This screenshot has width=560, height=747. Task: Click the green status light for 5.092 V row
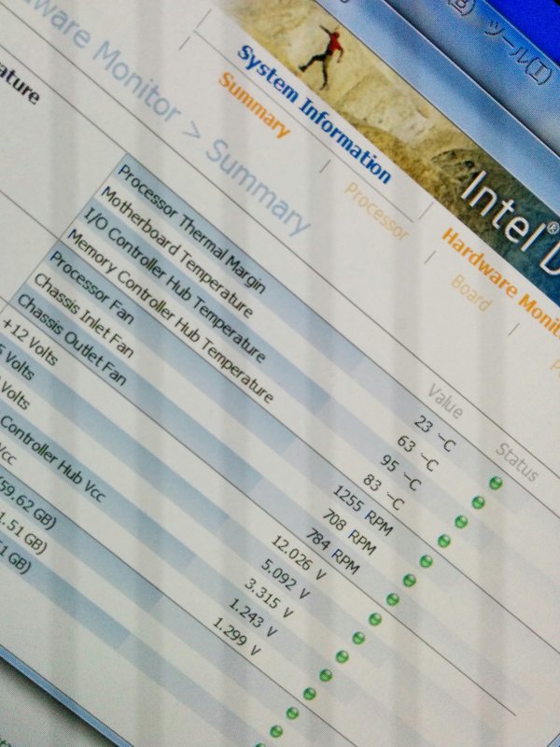pyautogui.click(x=358, y=638)
